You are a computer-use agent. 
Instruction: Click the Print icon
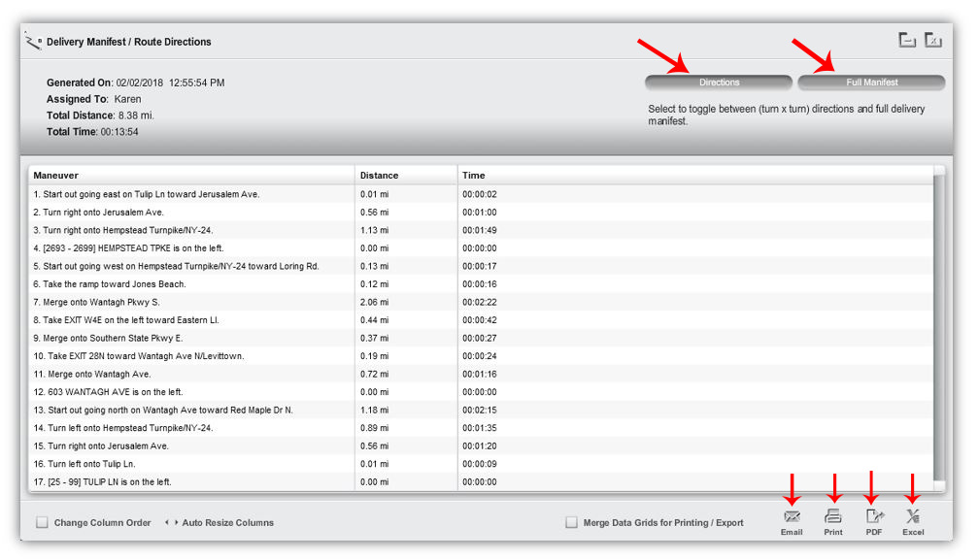[833, 516]
